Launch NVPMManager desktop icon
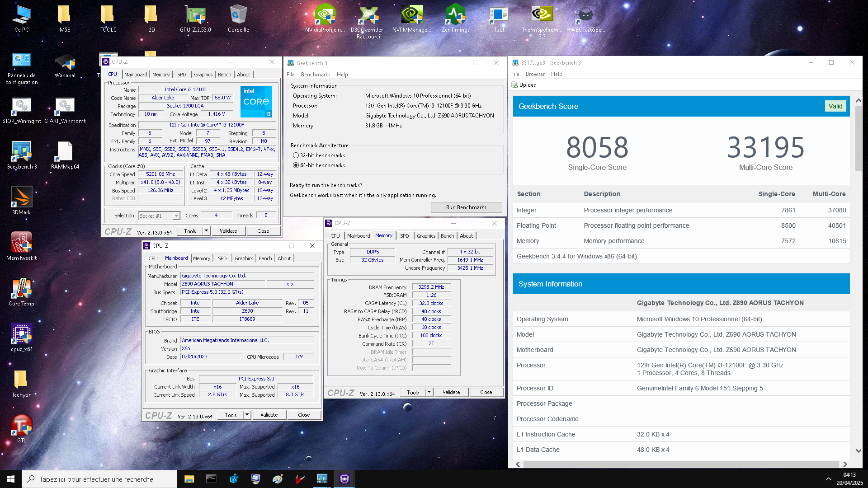 tap(412, 18)
